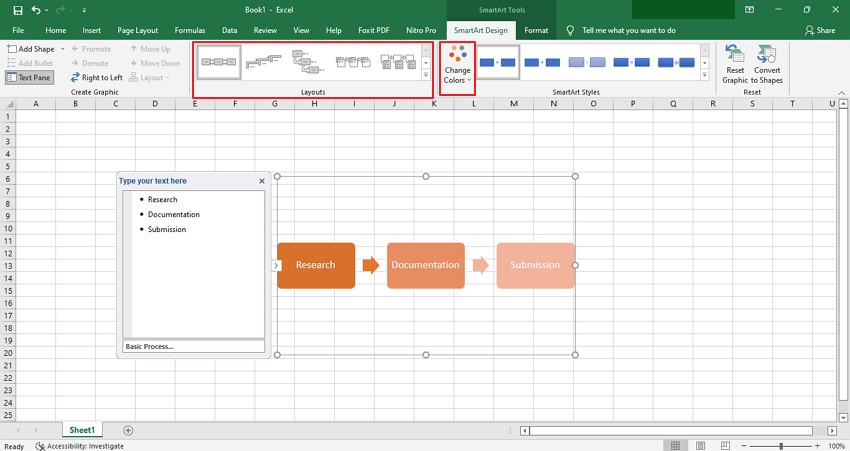
Task: Open Customize Quick Access Toolbar menu
Action: pyautogui.click(x=84, y=10)
